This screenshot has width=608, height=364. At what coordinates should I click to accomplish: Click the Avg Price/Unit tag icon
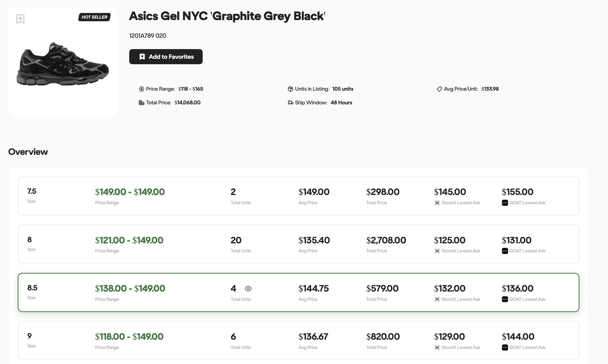[439, 89]
